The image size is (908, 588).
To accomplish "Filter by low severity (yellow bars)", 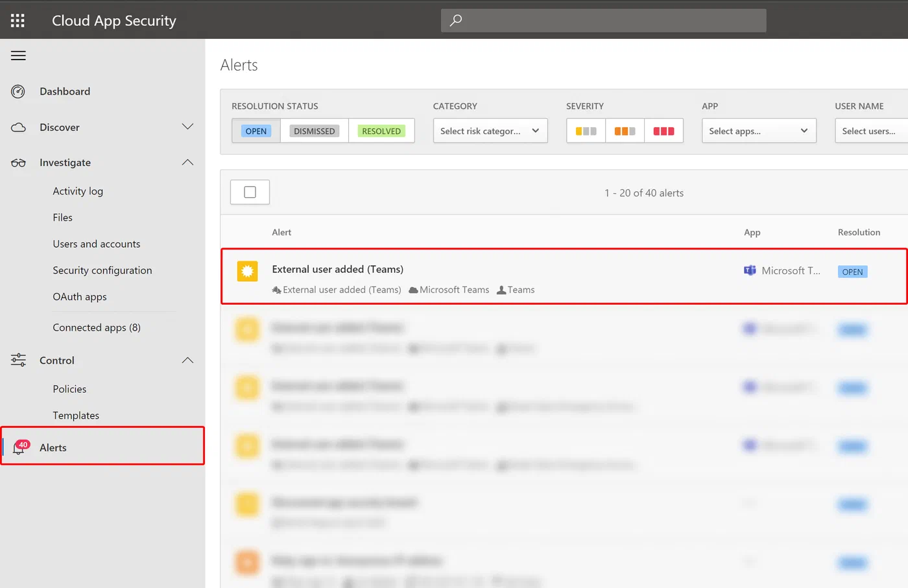I will click(586, 131).
